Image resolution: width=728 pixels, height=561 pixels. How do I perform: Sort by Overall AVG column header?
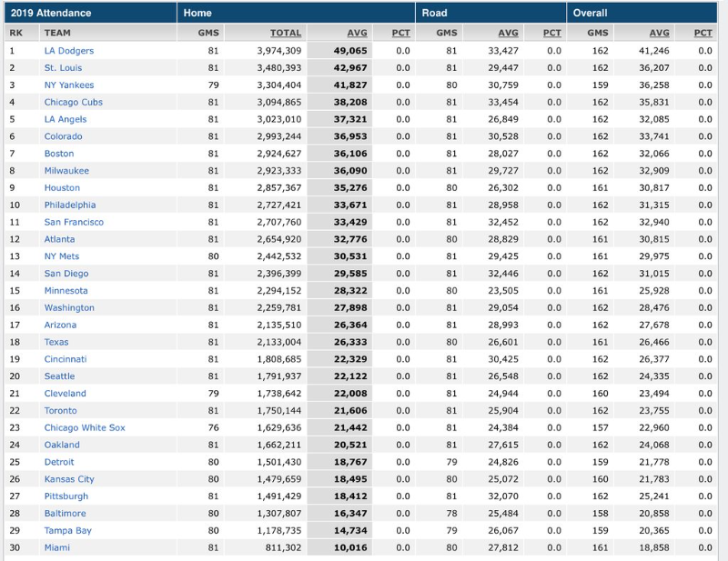pos(659,33)
